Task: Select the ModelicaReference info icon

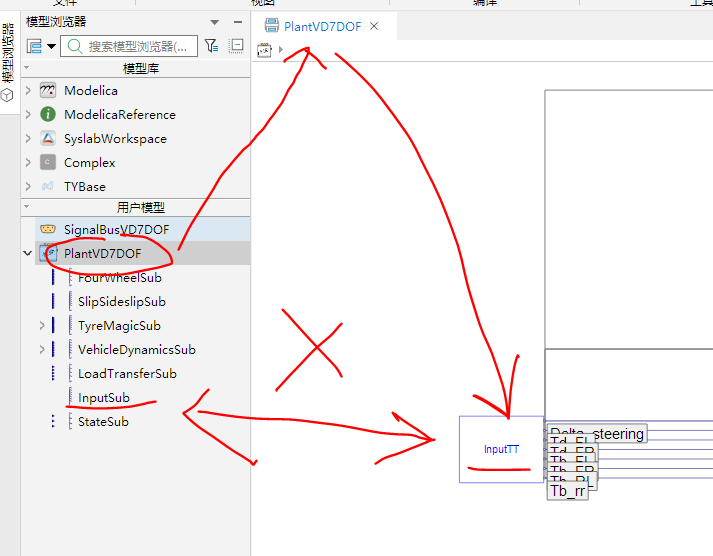Action: 48,114
